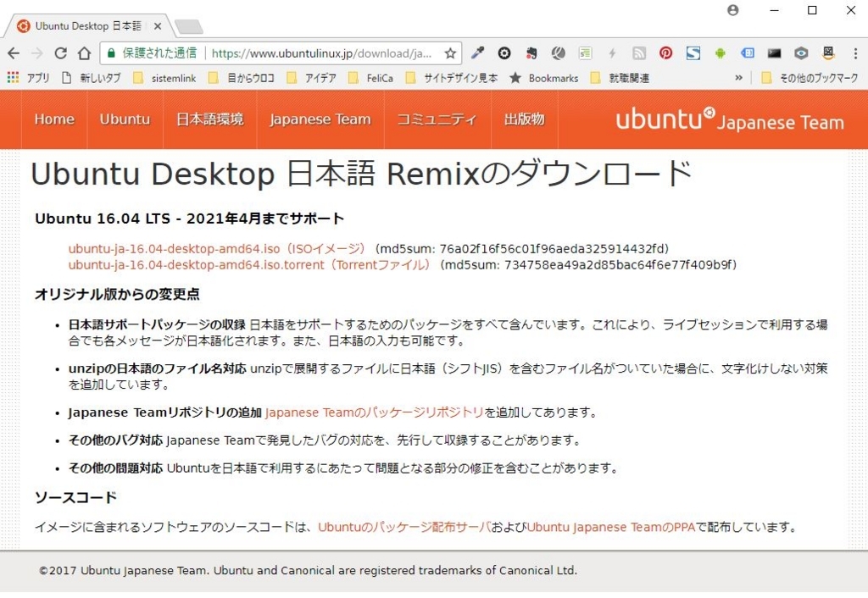This screenshot has width=868, height=598.
Task: Open the コミュニティ navigation item
Action: [x=437, y=119]
